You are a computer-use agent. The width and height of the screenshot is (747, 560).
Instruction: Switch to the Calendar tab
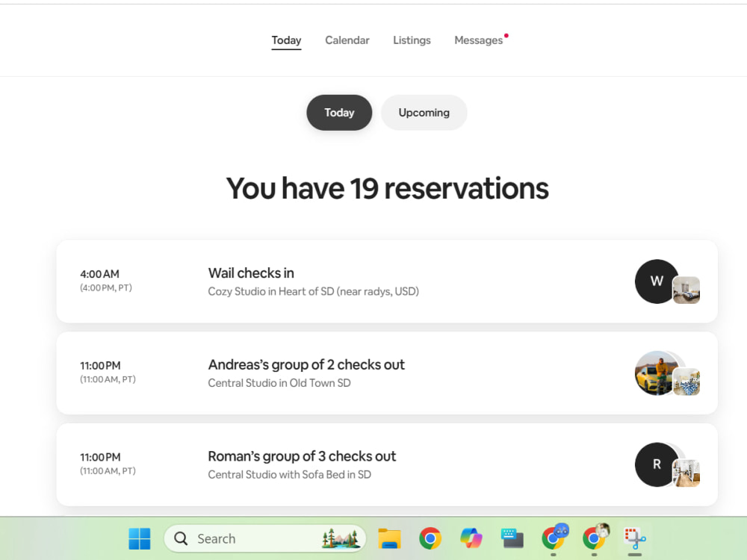click(347, 40)
